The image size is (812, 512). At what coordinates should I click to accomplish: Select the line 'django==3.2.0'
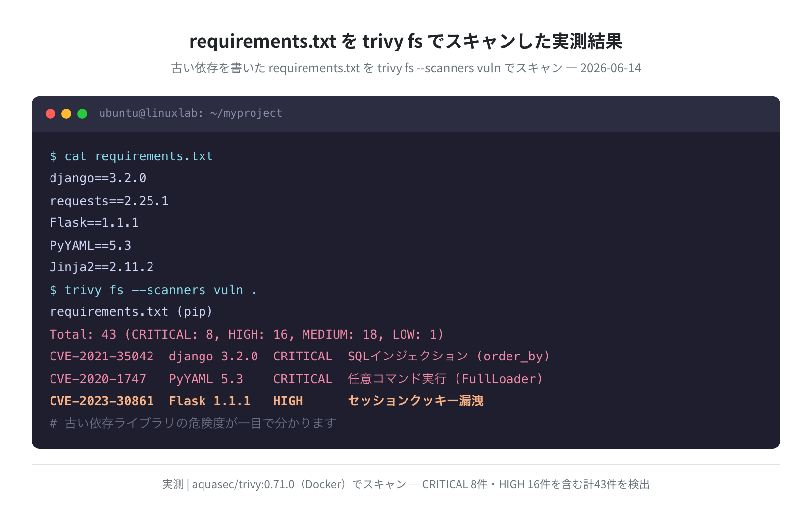tap(98, 178)
